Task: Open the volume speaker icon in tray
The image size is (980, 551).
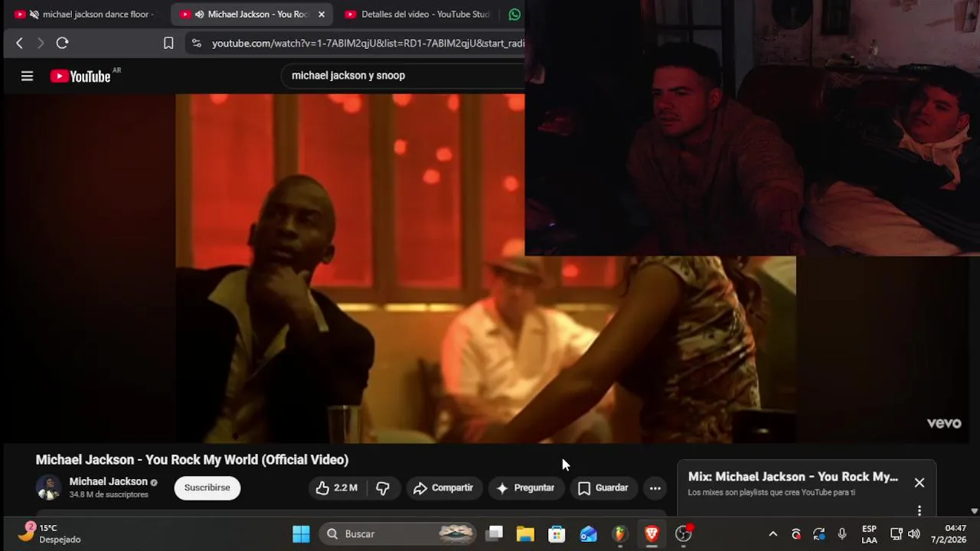Action: tap(914, 534)
